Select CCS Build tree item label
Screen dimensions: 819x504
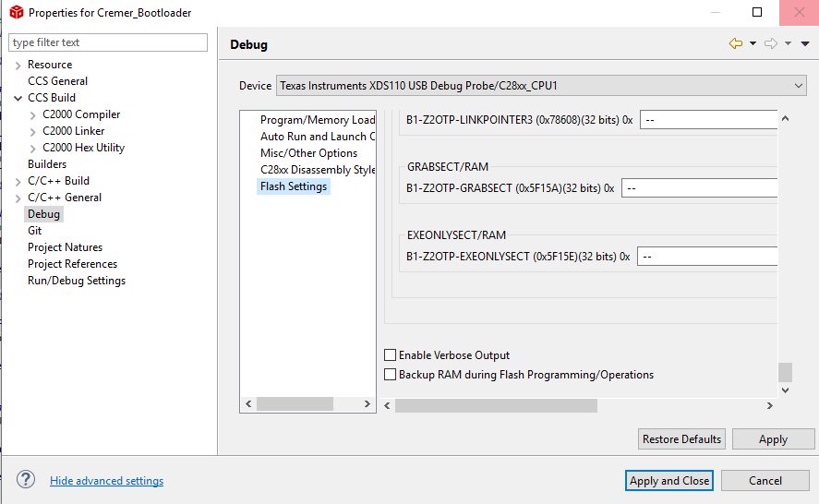tap(52, 98)
